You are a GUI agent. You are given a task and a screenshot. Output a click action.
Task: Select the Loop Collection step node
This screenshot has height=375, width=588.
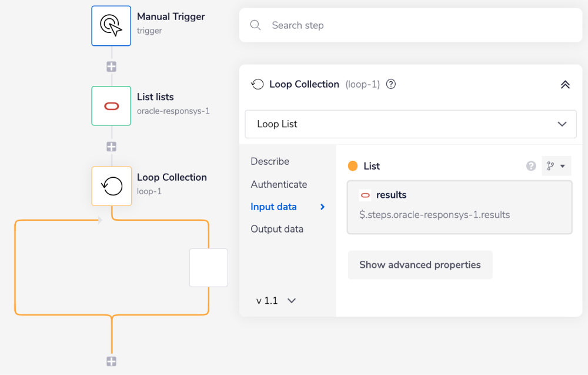[x=111, y=186]
